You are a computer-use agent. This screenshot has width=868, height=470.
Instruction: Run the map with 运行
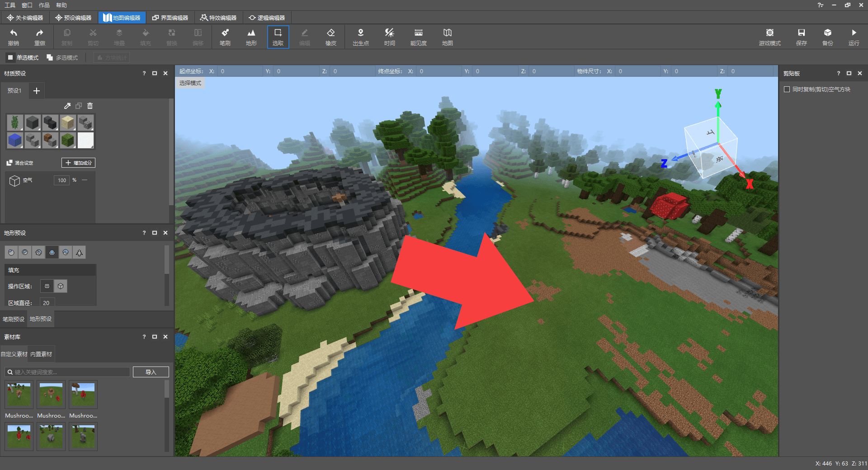coord(854,37)
